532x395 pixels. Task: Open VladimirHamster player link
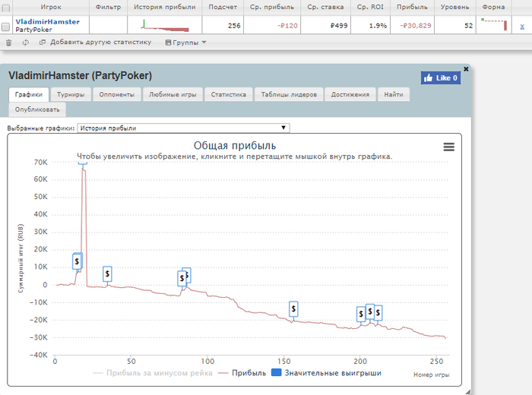point(47,22)
